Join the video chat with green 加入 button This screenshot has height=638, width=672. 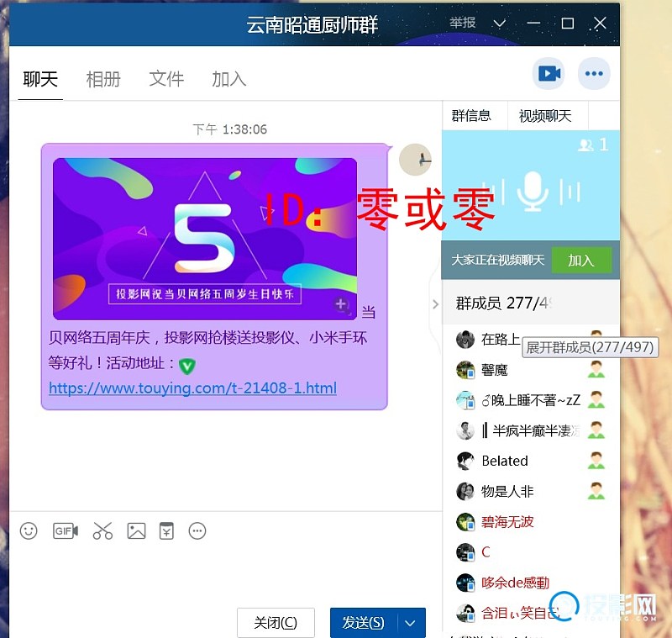(x=581, y=260)
